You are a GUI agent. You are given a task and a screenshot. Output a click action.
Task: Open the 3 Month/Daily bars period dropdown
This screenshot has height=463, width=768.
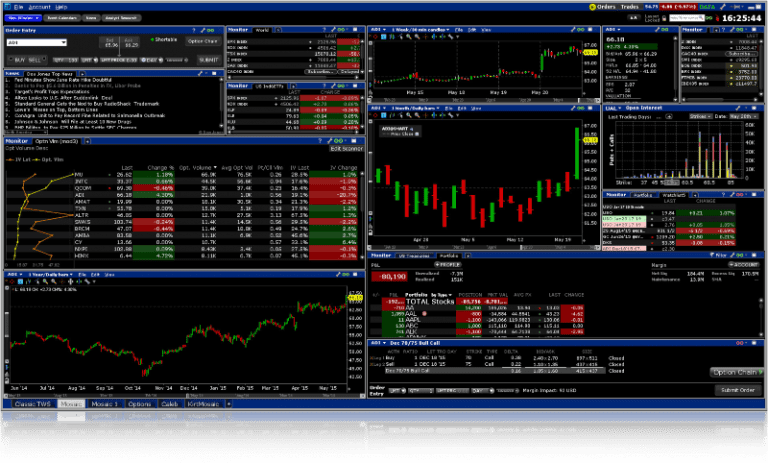tap(416, 108)
